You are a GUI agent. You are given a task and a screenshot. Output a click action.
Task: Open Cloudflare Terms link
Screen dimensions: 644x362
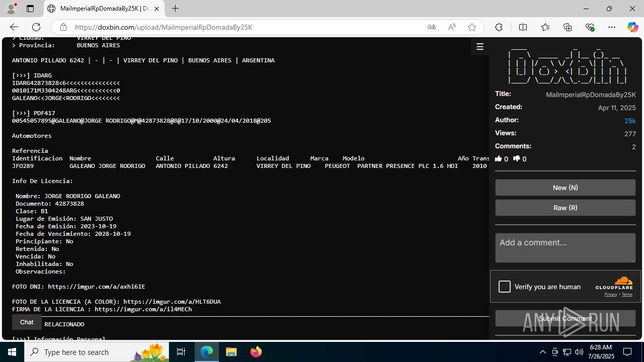[627, 295]
